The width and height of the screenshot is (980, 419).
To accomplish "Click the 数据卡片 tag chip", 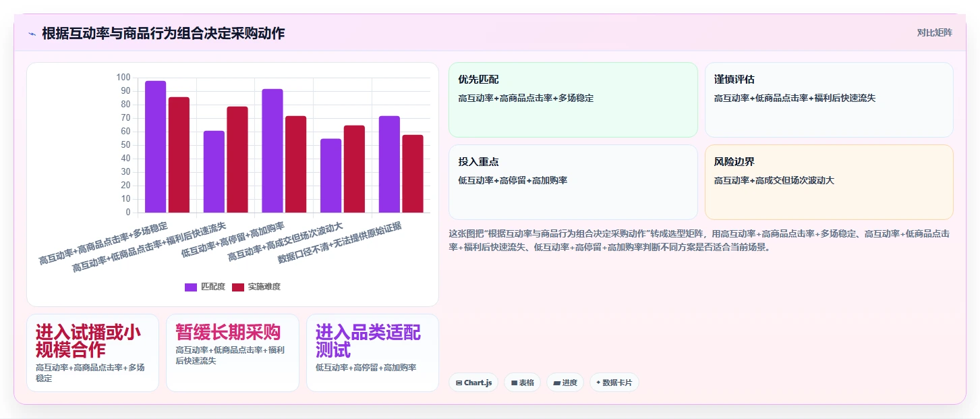I will click(614, 383).
